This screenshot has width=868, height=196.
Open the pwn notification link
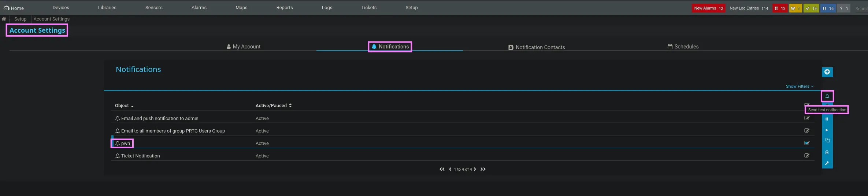click(x=125, y=144)
